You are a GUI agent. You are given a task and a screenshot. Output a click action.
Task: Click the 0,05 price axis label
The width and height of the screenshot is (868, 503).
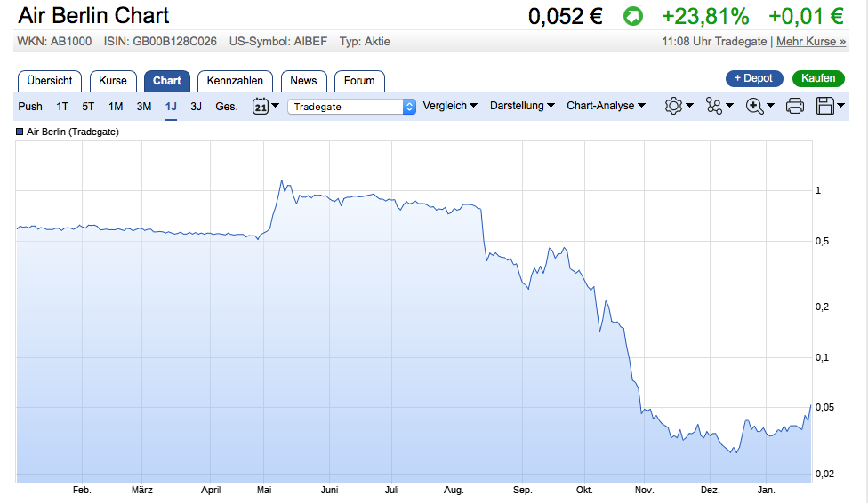(x=824, y=407)
